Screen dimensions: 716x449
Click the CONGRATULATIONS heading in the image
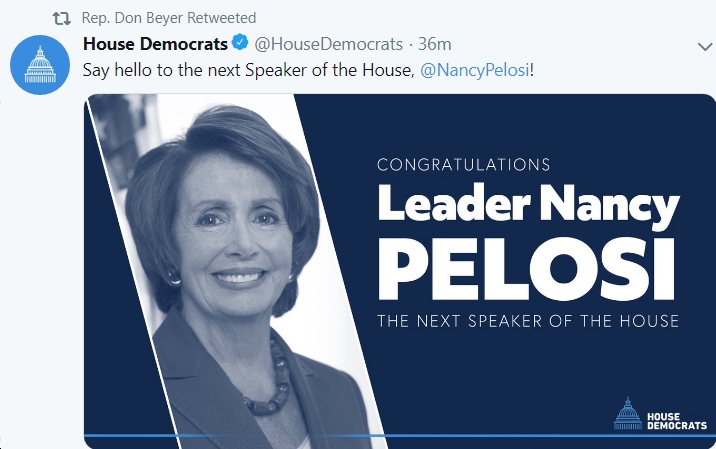click(x=463, y=165)
